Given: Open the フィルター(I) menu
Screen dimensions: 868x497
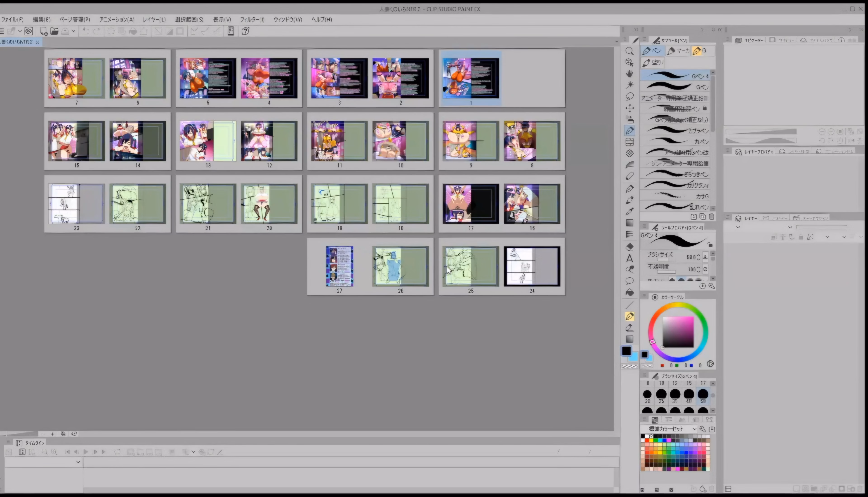Looking at the screenshot, I should coord(252,19).
